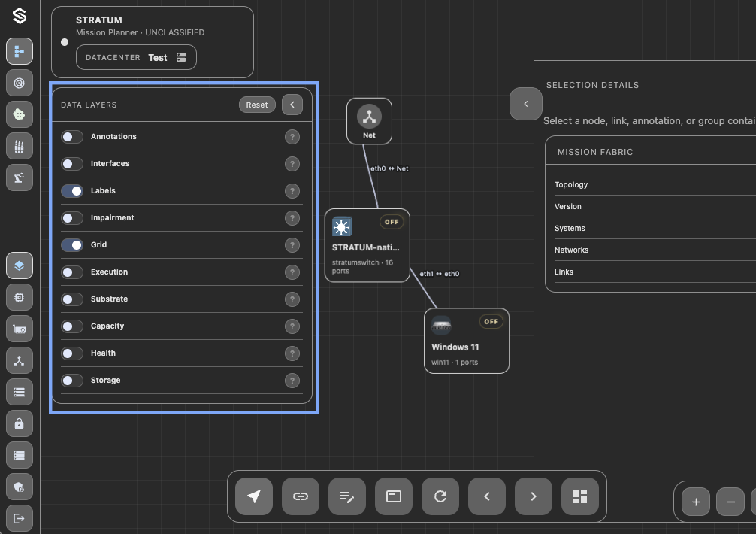This screenshot has width=756, height=534.
Task: Click the eth1 ↔ eth0 link label
Action: point(439,274)
